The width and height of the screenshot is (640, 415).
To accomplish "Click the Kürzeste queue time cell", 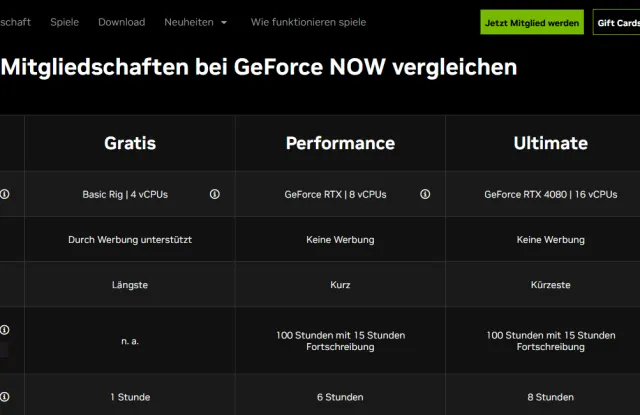I will pyautogui.click(x=550, y=285).
